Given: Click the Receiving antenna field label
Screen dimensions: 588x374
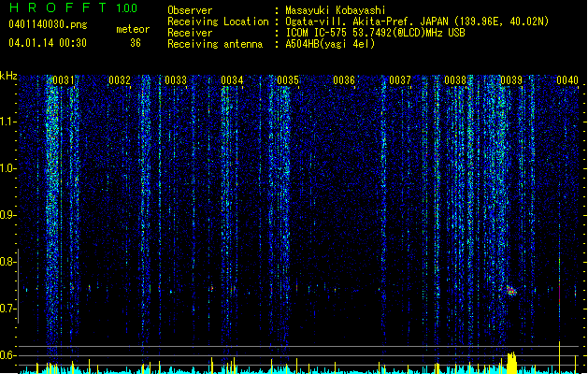Looking at the screenshot, I should (215, 44).
